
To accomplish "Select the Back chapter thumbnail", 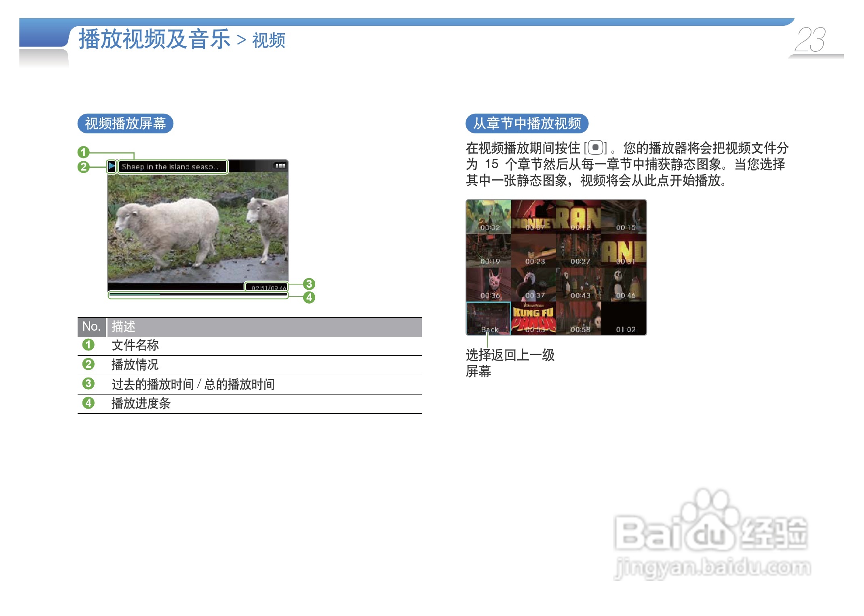I will 489,319.
